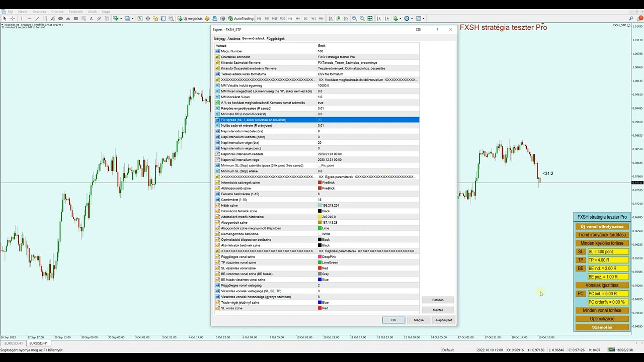Select the highlighted Fix spread row

[x=316, y=120]
